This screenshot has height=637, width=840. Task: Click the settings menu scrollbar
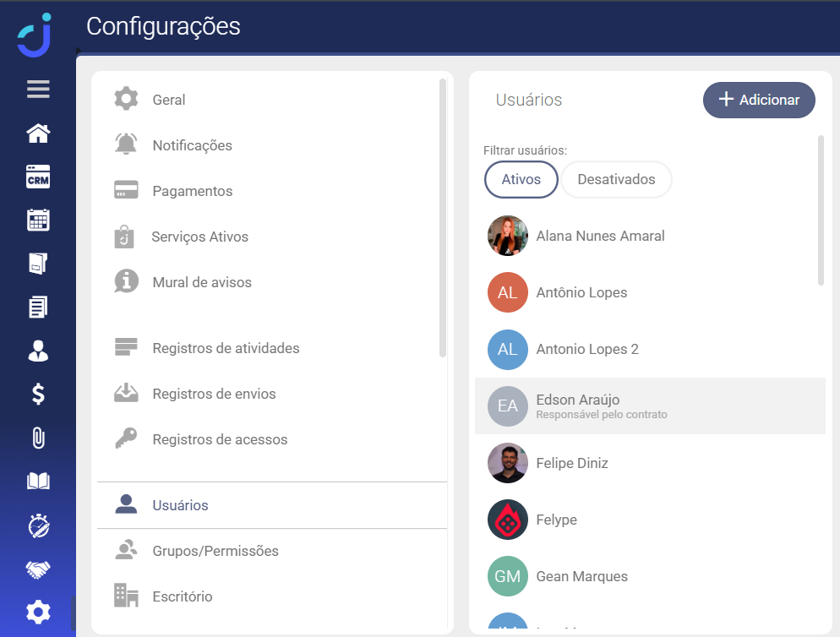[443, 218]
